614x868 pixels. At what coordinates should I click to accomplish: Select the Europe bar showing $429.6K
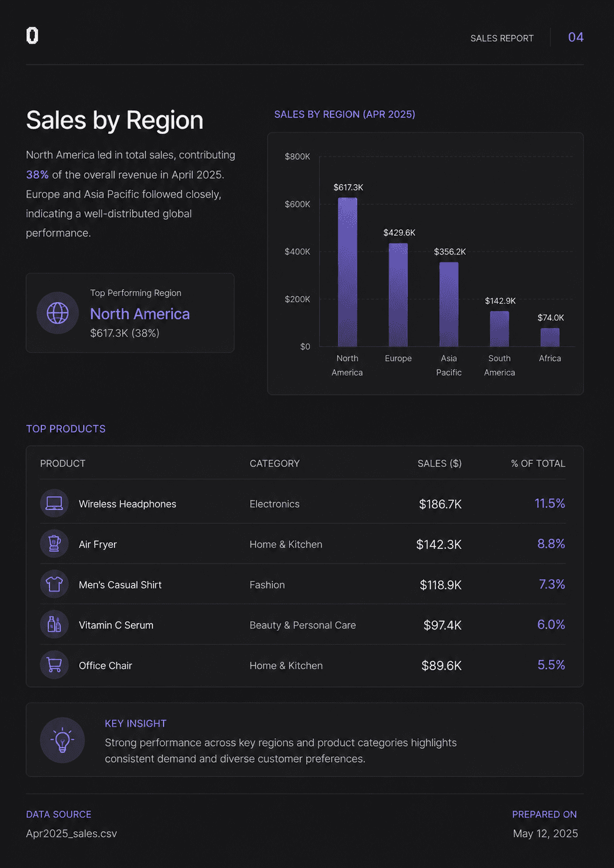[398, 295]
